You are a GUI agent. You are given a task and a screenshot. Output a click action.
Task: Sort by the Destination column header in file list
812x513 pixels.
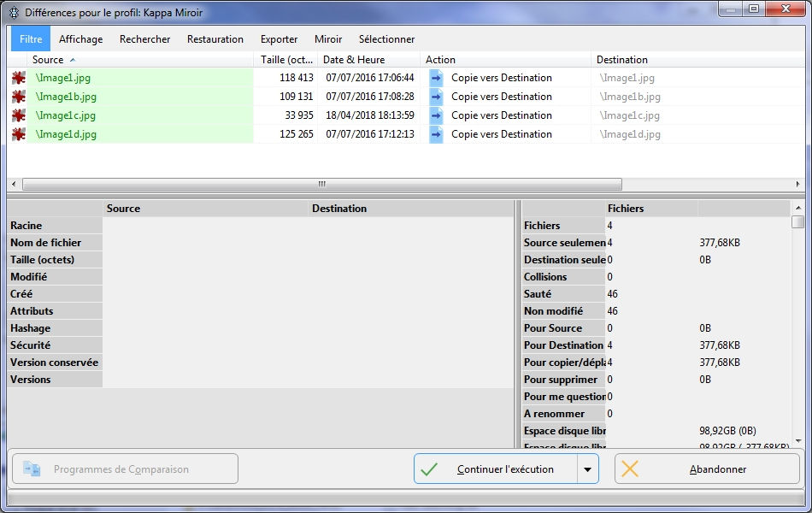click(x=697, y=60)
